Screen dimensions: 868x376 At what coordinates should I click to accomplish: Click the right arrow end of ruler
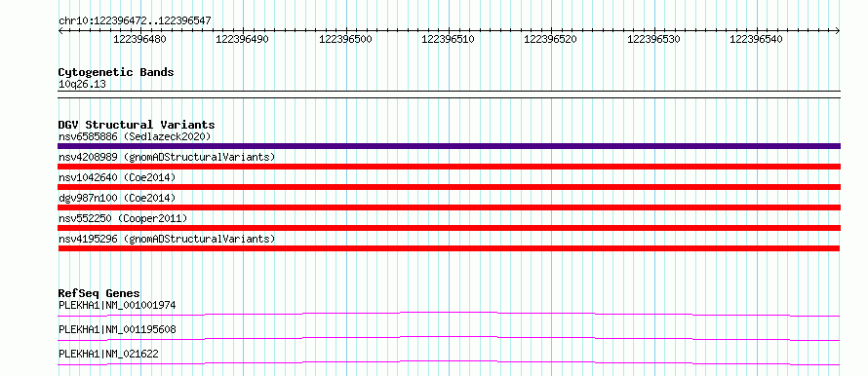838,30
